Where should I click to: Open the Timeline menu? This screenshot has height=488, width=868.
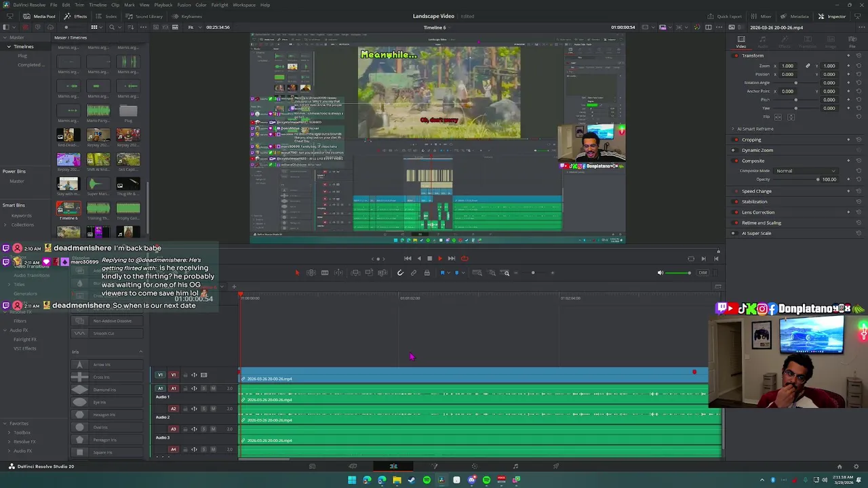(98, 5)
